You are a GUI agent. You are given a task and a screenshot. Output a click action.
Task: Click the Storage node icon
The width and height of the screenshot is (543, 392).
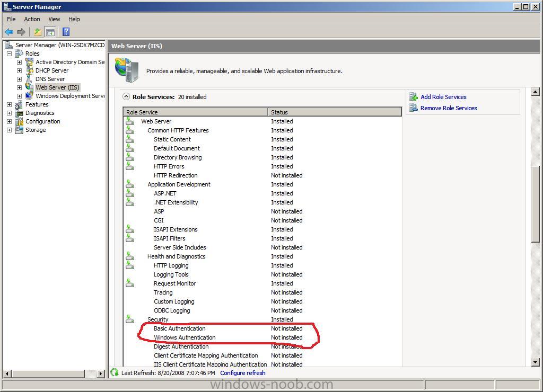click(20, 130)
